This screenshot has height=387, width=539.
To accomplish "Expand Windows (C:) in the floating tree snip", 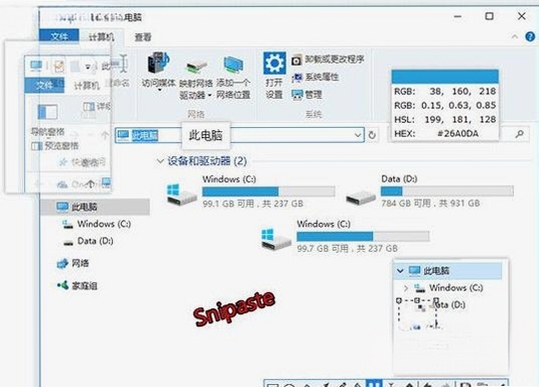I will click(x=406, y=288).
